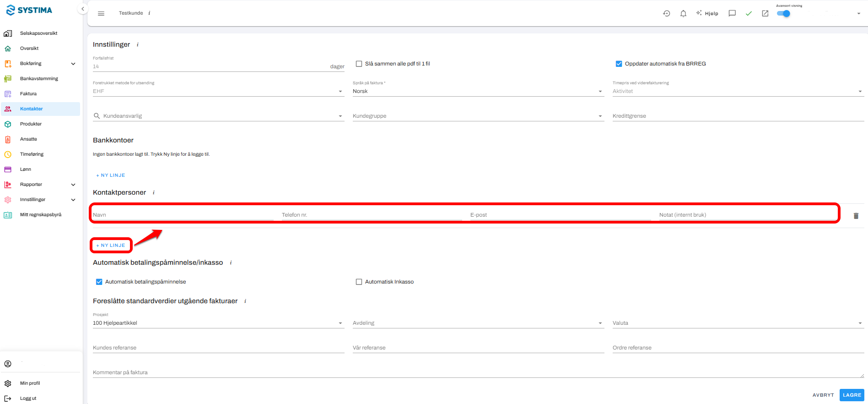The image size is (868, 404).
Task: Uncheck Oppdater automatisk fra BRREG
Action: (x=619, y=64)
